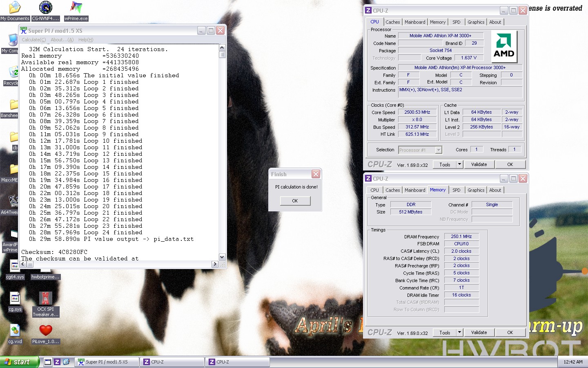The width and height of the screenshot is (588, 368).
Task: Minimize the Super PI window
Action: (x=201, y=30)
